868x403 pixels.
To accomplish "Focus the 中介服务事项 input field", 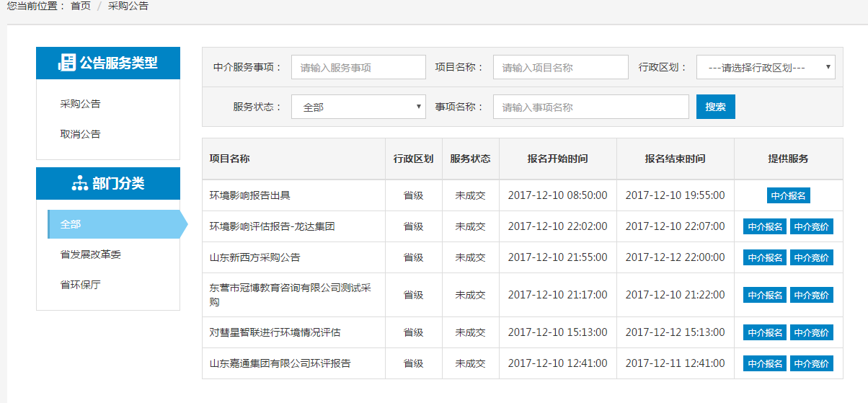I will tap(358, 67).
